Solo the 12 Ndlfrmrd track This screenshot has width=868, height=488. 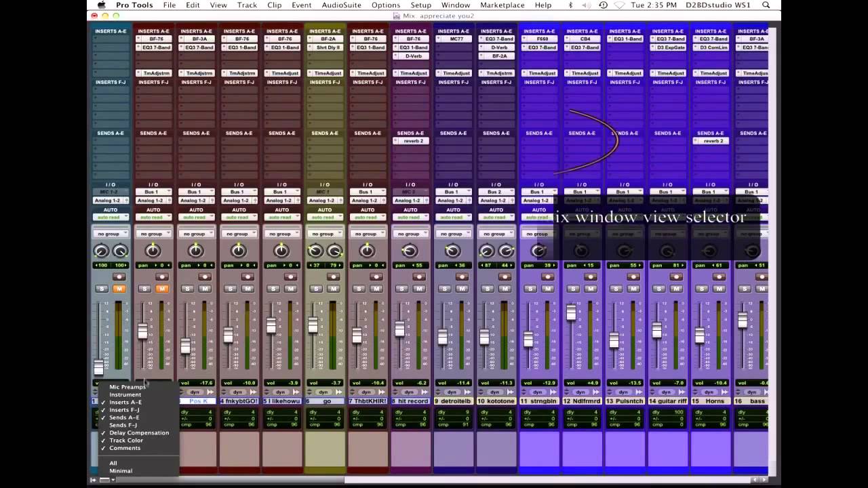[573, 289]
